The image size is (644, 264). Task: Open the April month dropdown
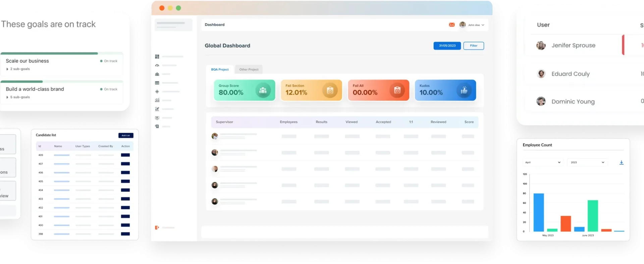click(542, 162)
